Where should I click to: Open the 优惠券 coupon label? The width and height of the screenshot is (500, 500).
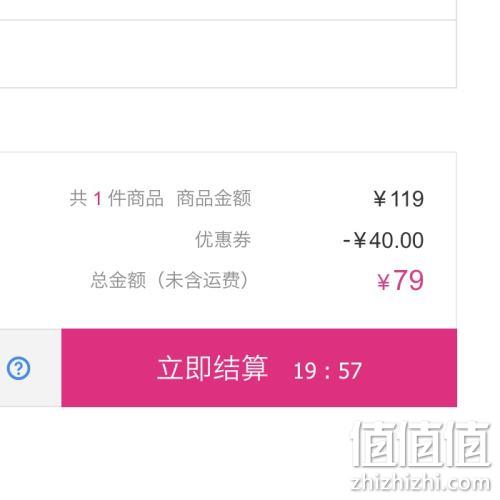click(223, 239)
